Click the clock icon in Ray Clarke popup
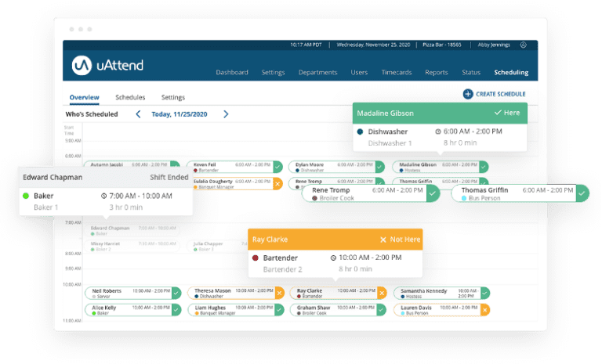Image resolution: width=602 pixels, height=364 pixels. tap(333, 258)
